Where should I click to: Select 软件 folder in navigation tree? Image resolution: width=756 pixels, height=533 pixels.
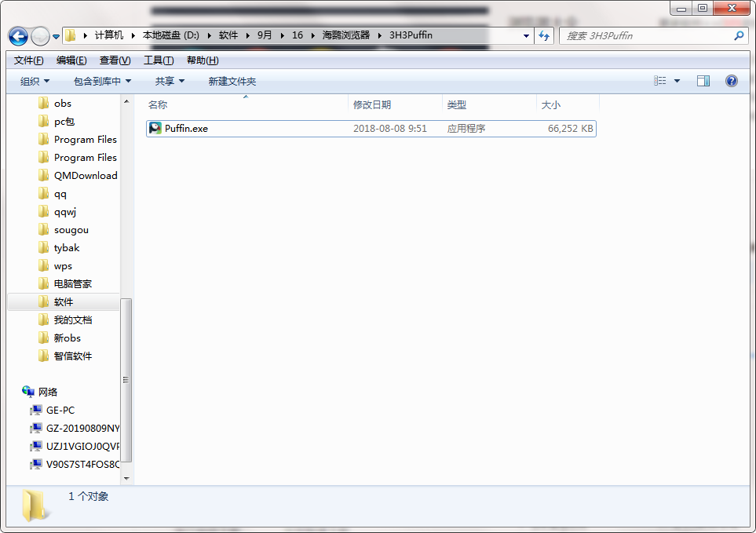click(64, 302)
